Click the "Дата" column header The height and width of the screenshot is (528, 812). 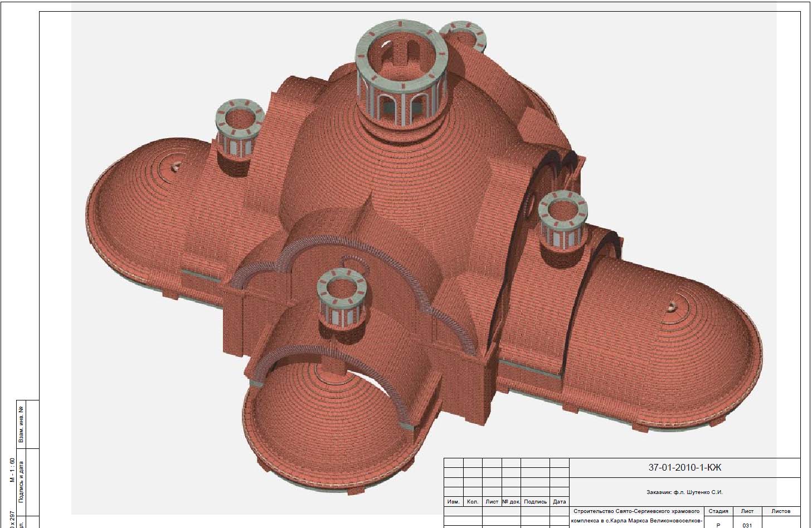560,502
